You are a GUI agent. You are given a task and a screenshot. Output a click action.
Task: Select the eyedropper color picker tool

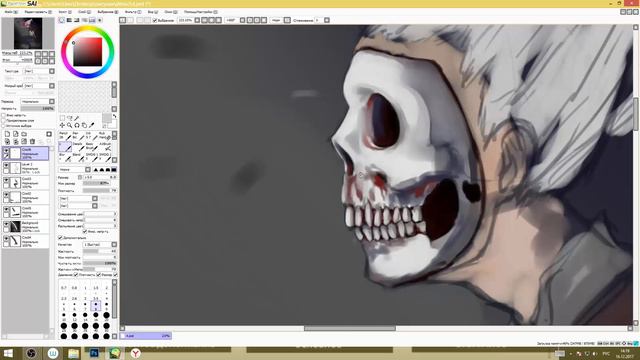pos(91,125)
